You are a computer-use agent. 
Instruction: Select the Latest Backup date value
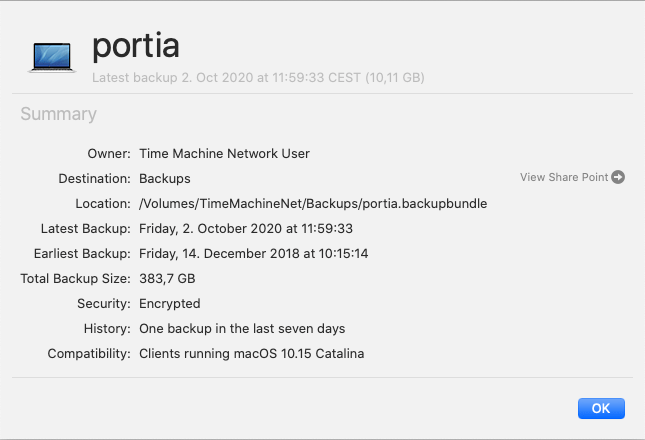tap(246, 229)
